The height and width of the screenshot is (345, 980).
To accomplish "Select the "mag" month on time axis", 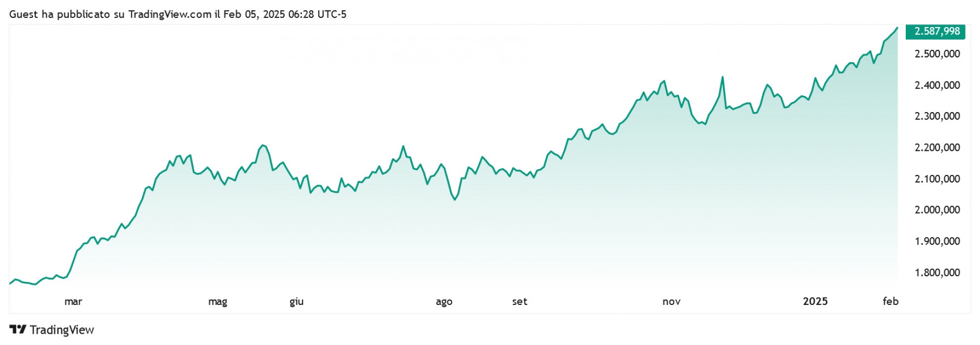I will click(x=218, y=302).
